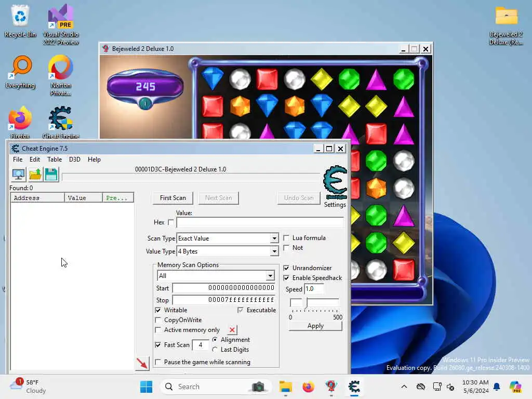Open the File menu
Viewport: 532px width, 399px height.
pos(18,159)
